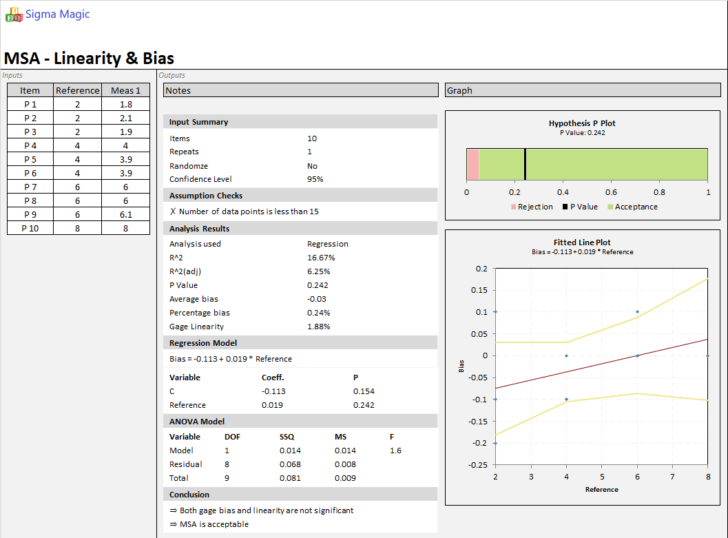This screenshot has height=538, width=728.
Task: Click the Hypothesis P Plot title
Action: tap(582, 123)
